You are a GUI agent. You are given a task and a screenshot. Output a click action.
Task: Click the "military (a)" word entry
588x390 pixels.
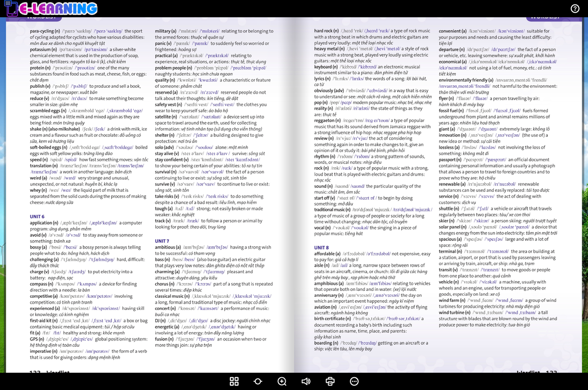tap(166, 31)
